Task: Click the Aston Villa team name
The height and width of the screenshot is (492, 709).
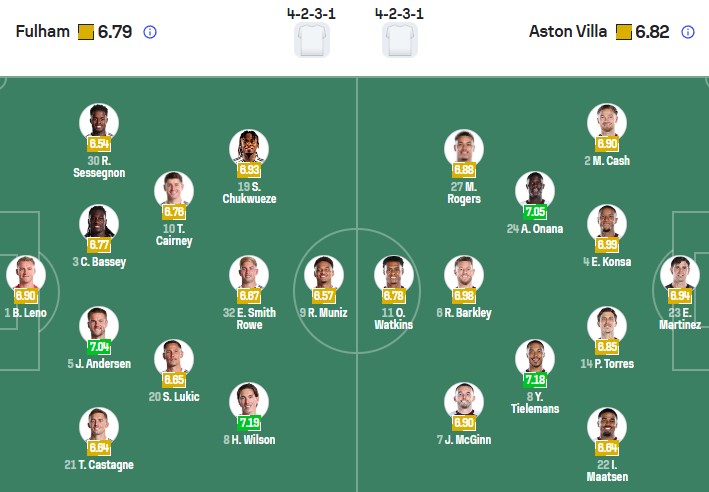Action: pos(568,31)
